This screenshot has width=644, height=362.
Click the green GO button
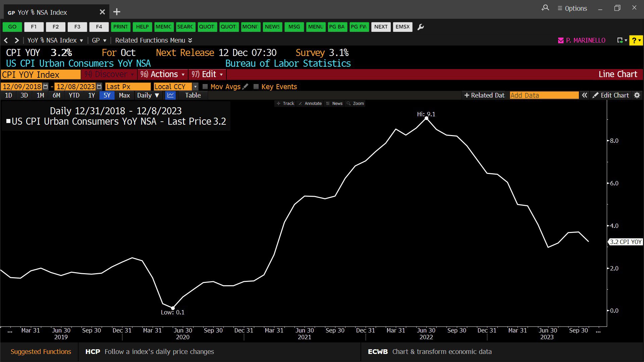point(12,27)
